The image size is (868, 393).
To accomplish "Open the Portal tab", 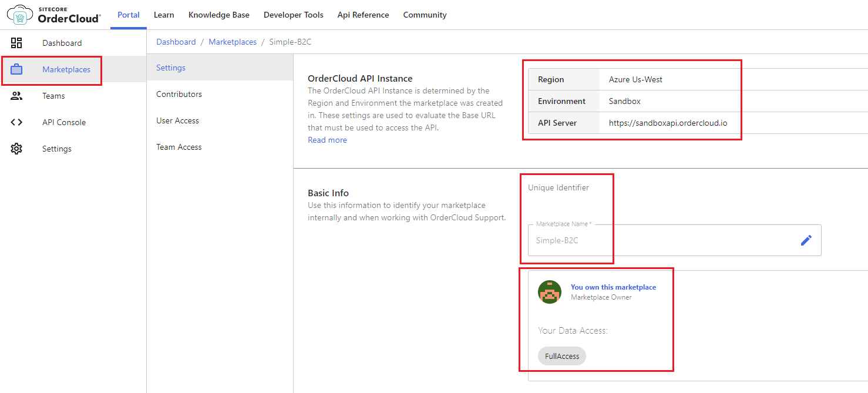I will [129, 15].
